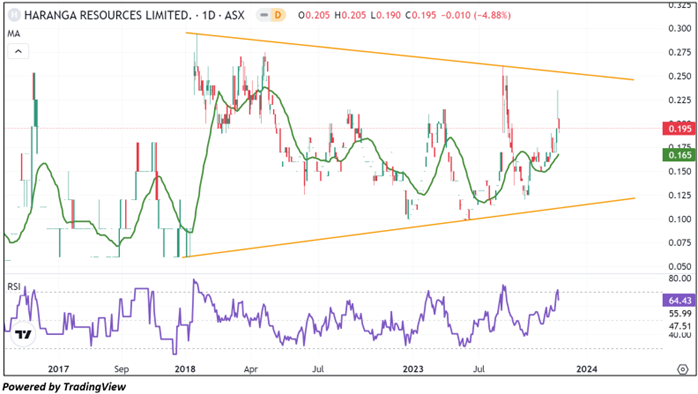Click the 47.51 RSI scale label
The width and height of the screenshot is (698, 394).
pyautogui.click(x=680, y=326)
